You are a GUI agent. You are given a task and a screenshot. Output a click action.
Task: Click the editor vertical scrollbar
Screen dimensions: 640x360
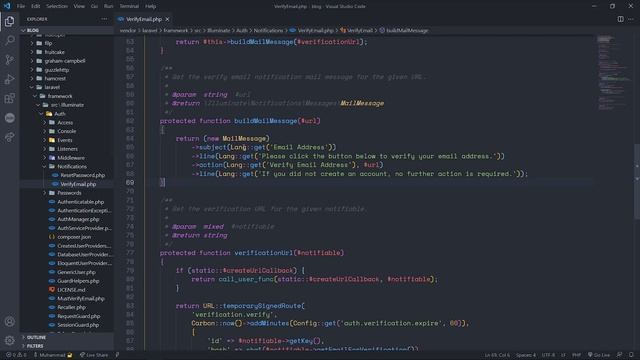point(637,182)
